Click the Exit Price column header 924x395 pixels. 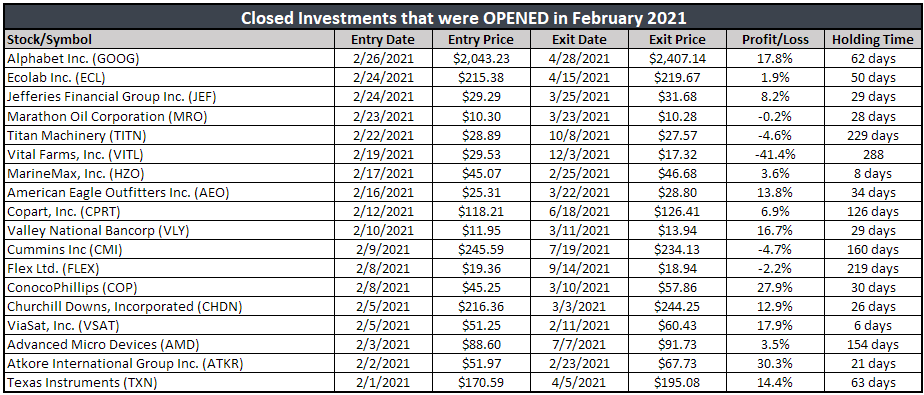[x=676, y=40]
